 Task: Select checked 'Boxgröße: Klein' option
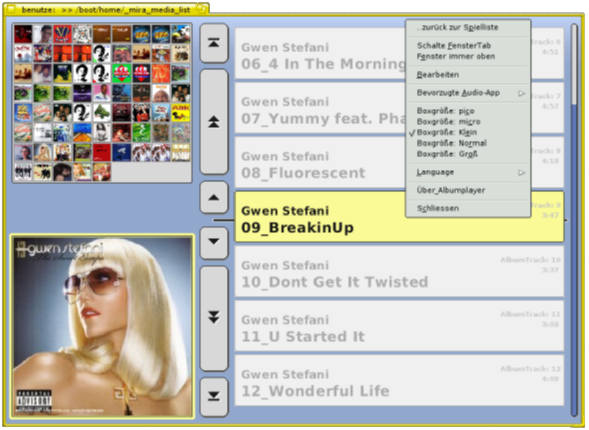point(468,132)
